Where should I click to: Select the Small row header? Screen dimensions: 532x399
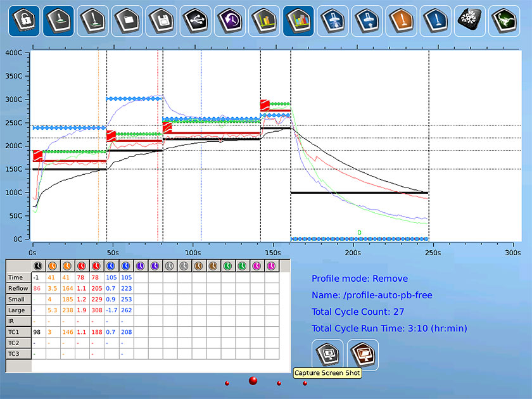pyautogui.click(x=18, y=299)
